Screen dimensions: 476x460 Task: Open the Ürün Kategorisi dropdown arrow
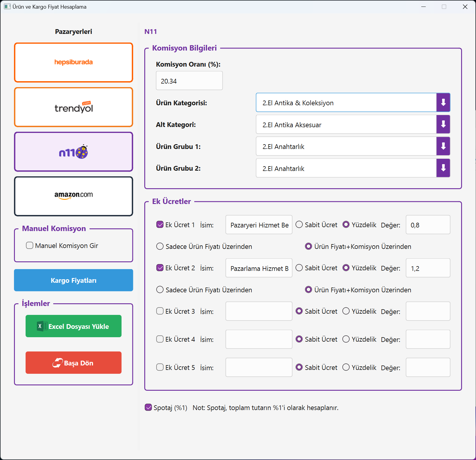pos(443,103)
